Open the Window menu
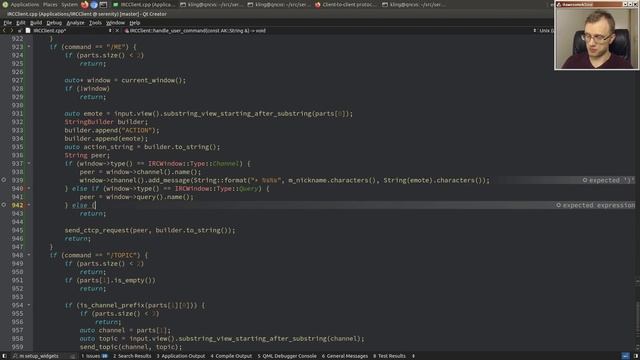 (115, 22)
